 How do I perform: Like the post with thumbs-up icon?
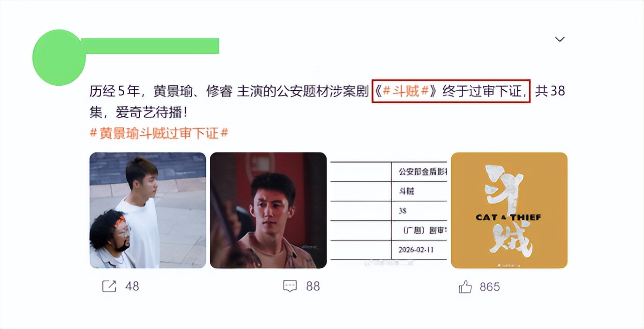[x=465, y=287]
